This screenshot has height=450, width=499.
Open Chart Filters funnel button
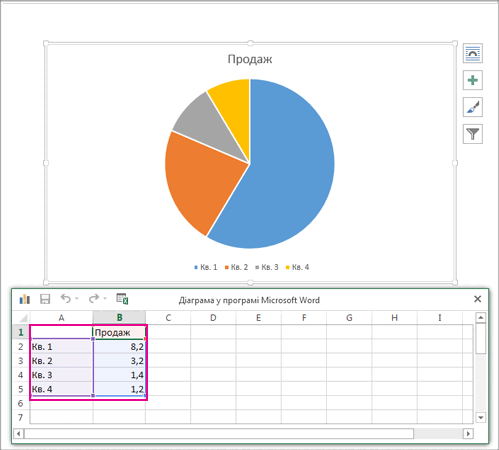pos(473,134)
